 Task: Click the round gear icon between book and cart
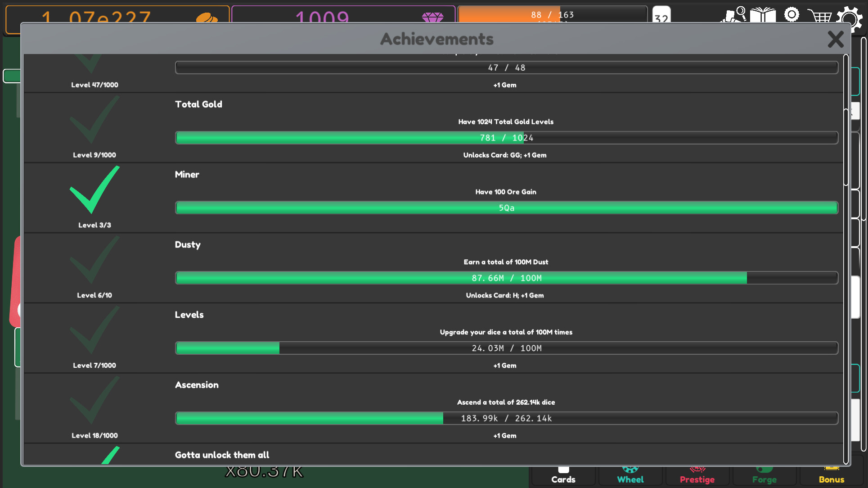[x=791, y=15]
